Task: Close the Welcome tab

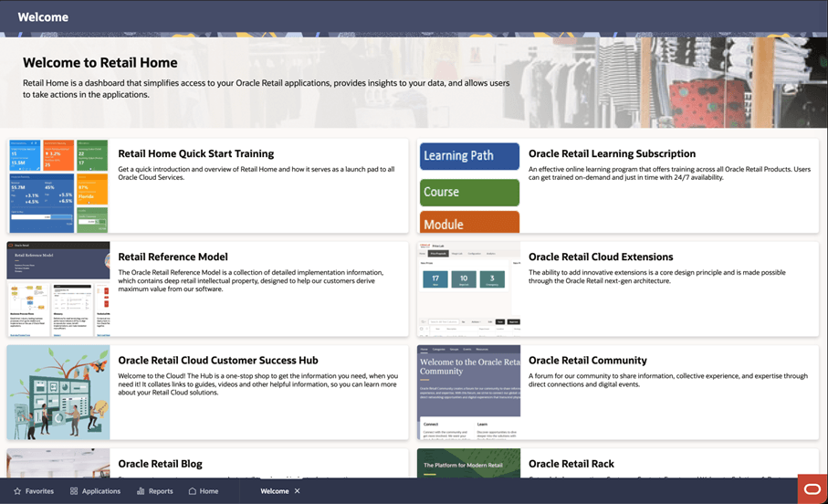Action: click(298, 491)
